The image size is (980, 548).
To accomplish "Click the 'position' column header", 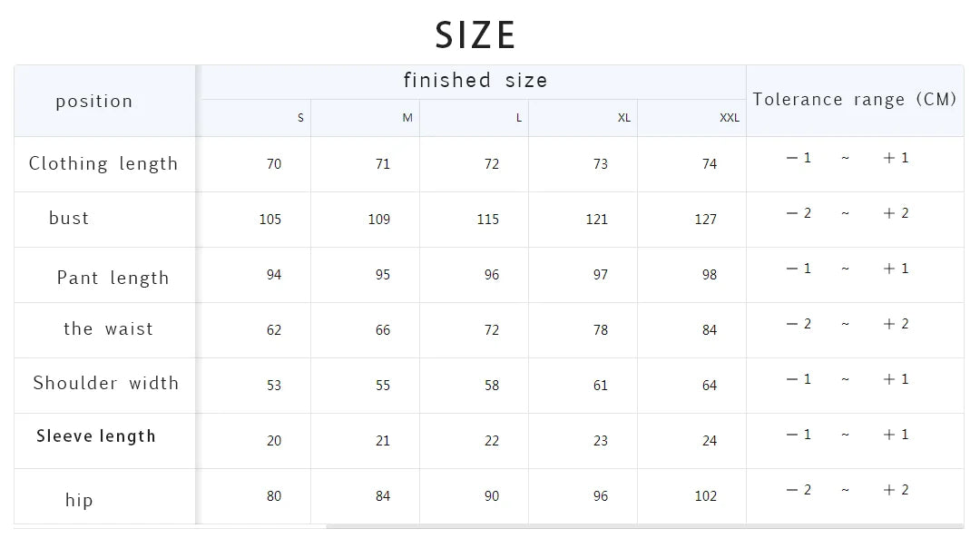I will click(x=93, y=102).
